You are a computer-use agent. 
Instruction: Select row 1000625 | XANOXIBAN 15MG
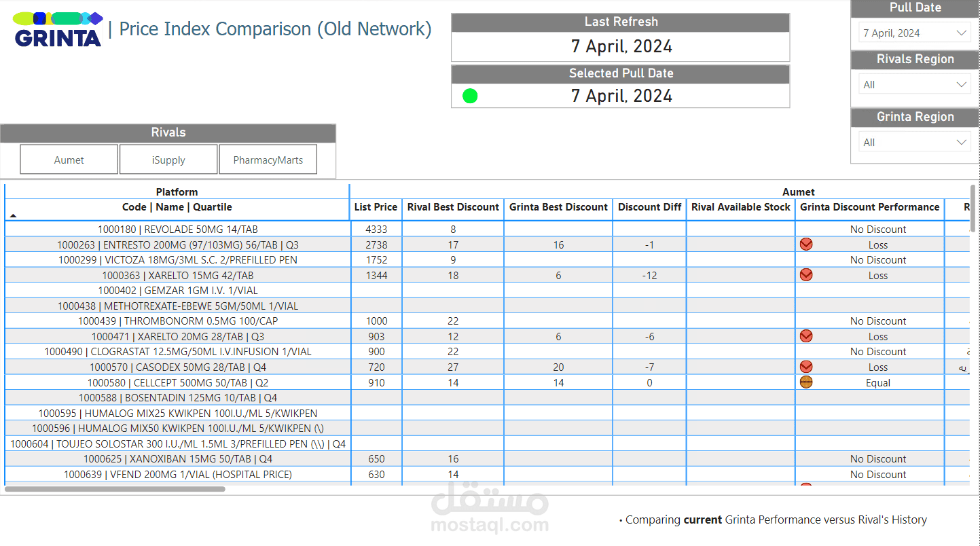178,459
